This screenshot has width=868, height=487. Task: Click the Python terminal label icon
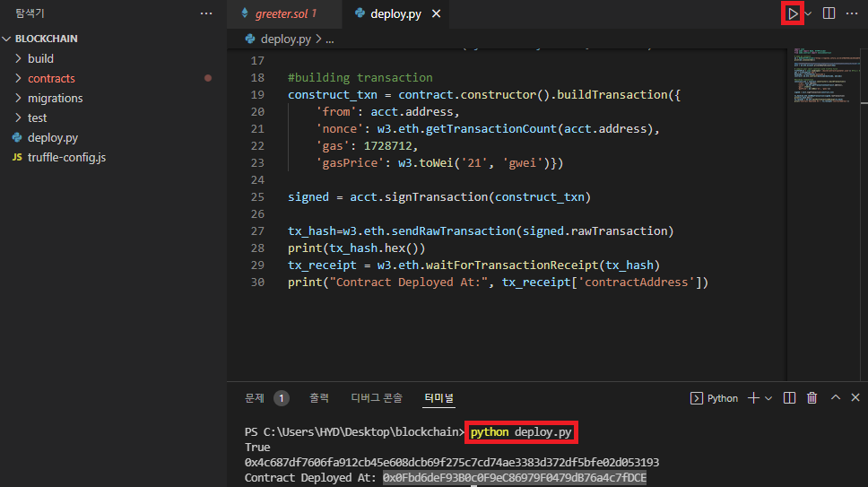tap(697, 398)
